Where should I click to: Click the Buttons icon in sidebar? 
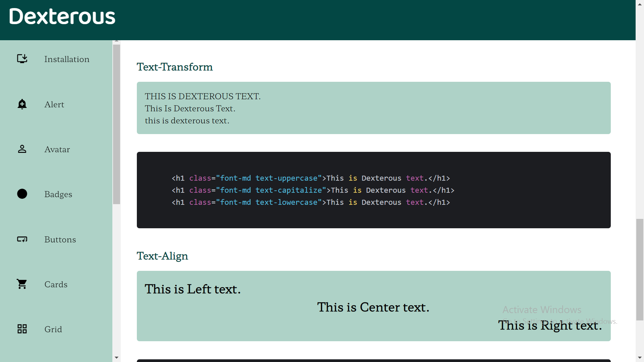tap(22, 239)
